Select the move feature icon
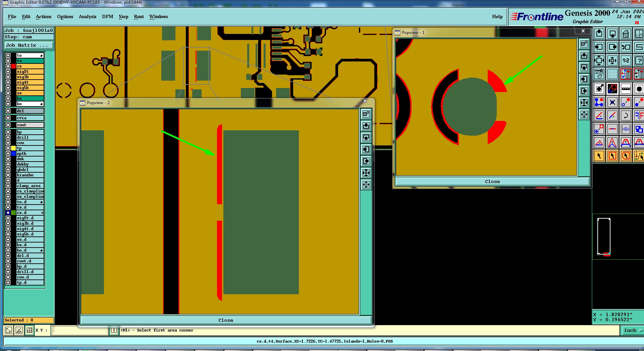644x351 pixels. pos(626,102)
